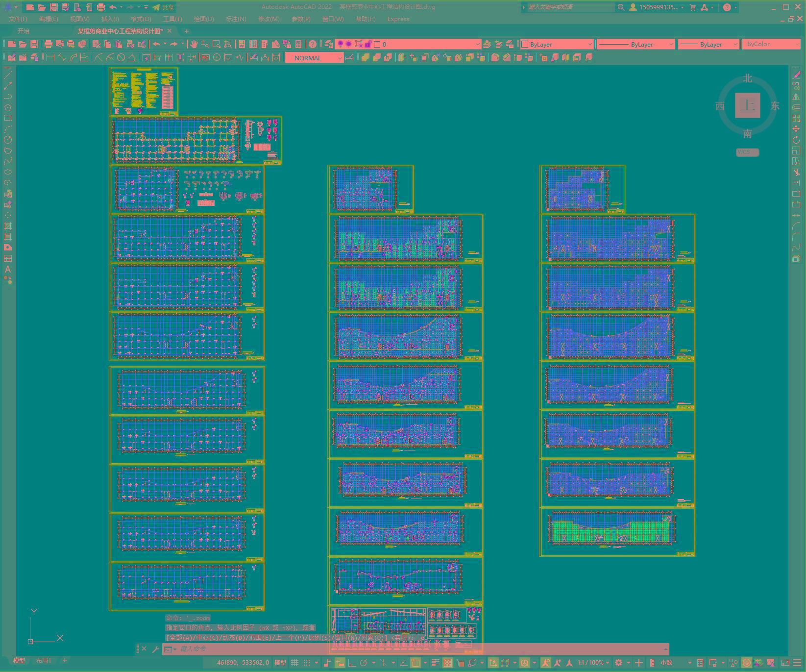Image resolution: width=806 pixels, height=672 pixels.
Task: Toggle transparency display in status bar
Action: tap(448, 663)
